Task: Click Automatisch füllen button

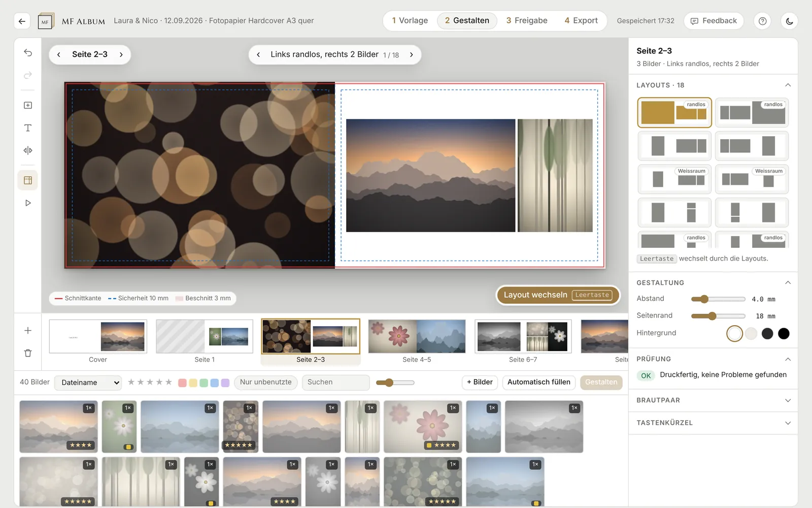Action: 539,383
